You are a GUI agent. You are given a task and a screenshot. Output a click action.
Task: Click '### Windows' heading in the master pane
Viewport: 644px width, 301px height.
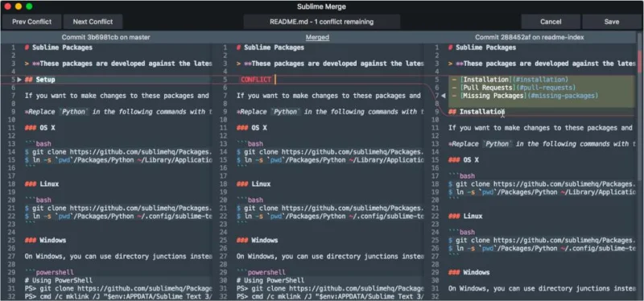(x=45, y=240)
